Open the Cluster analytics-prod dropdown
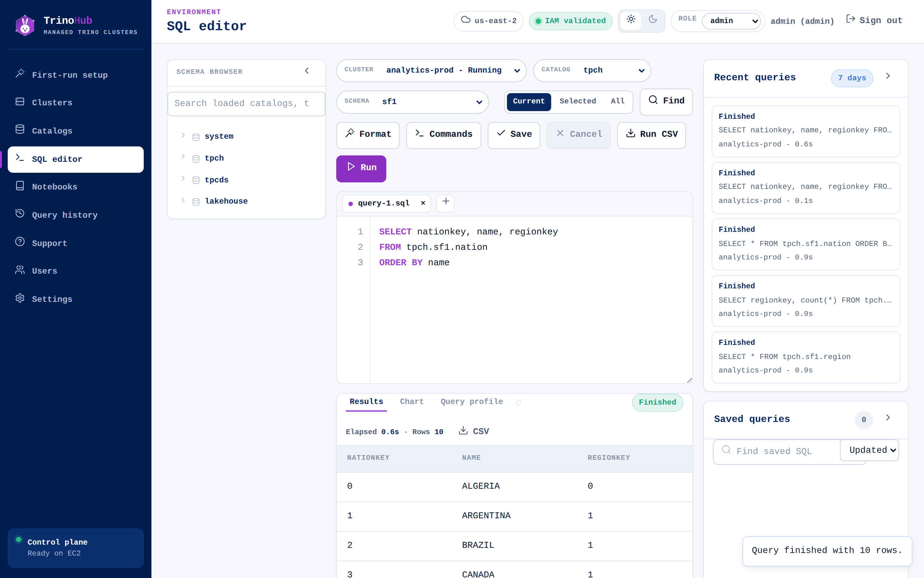Image resolution: width=924 pixels, height=578 pixels. click(x=431, y=70)
